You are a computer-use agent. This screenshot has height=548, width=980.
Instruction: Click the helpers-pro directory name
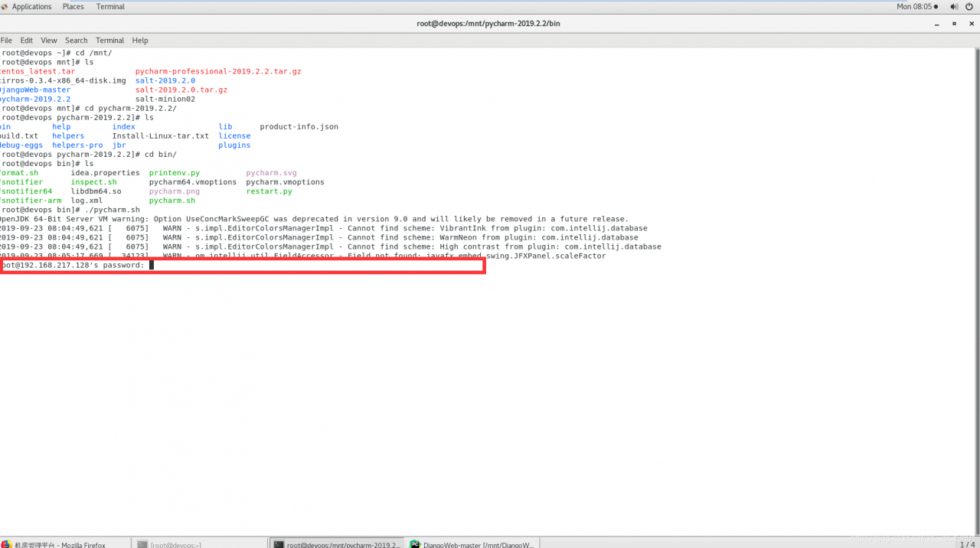77,145
